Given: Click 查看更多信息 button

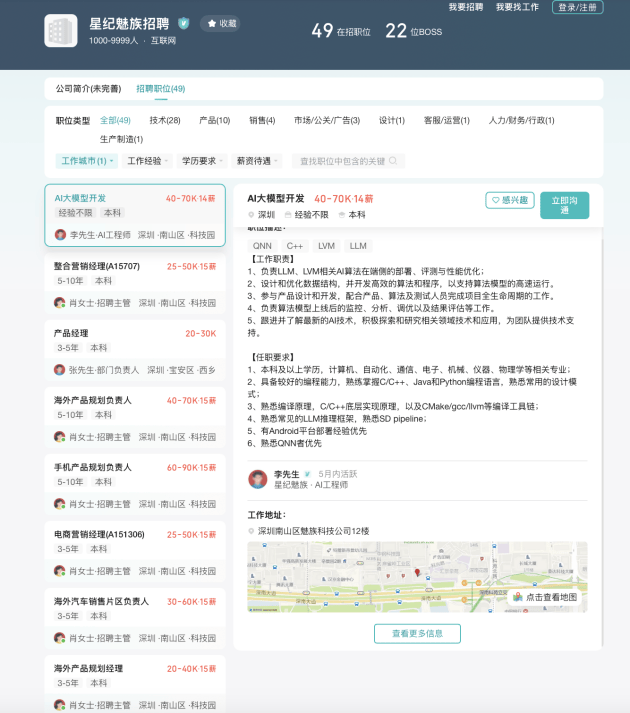Looking at the screenshot, I should click(x=417, y=633).
